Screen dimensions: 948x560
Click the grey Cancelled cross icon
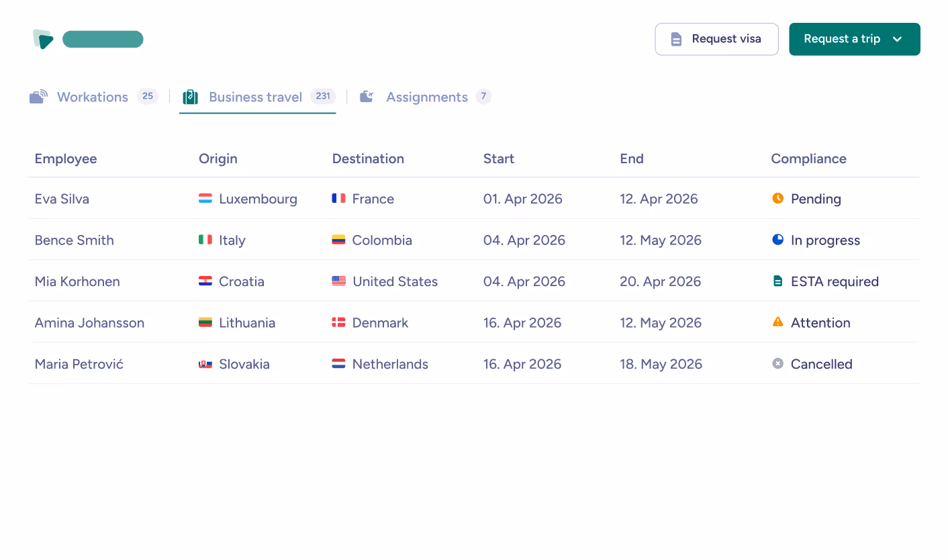(777, 363)
